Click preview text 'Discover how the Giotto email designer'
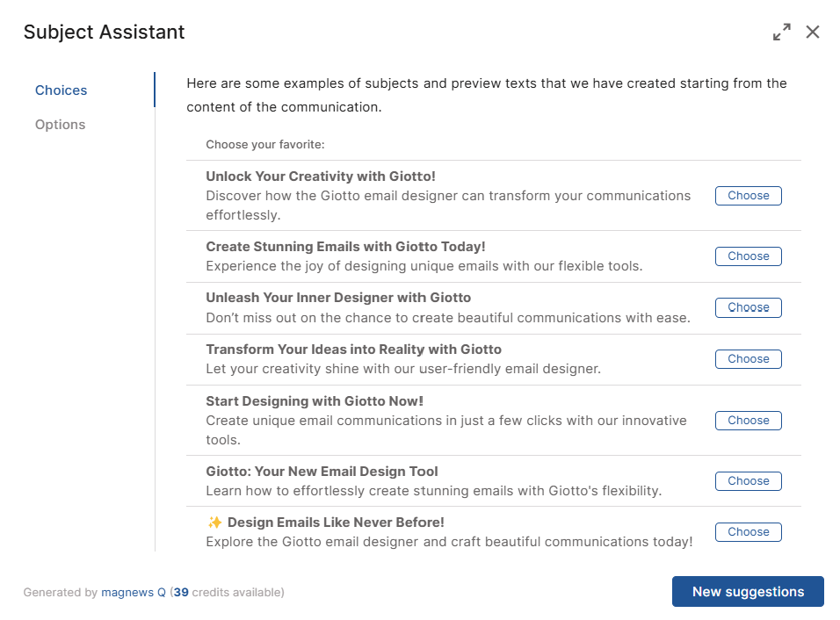The width and height of the screenshot is (840, 620). (x=448, y=205)
